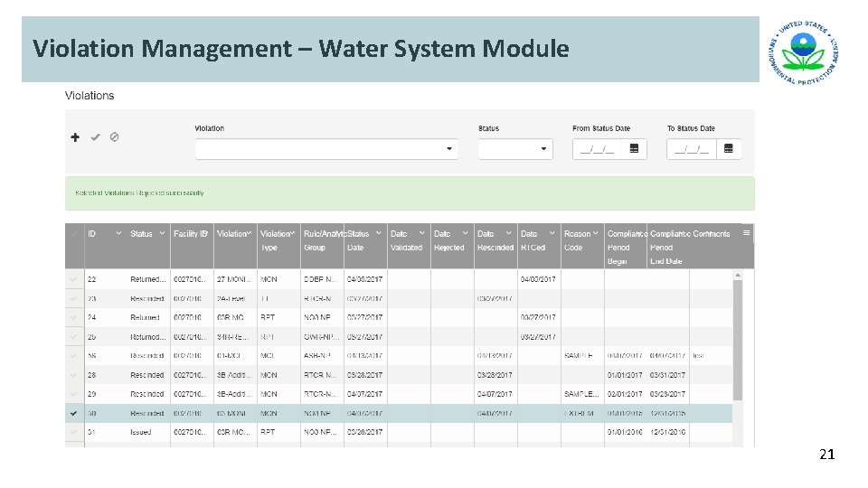Image resolution: width=868 pixels, height=488 pixels.
Task: Click the grid vertical scrollbar thumb
Action: (x=738, y=340)
